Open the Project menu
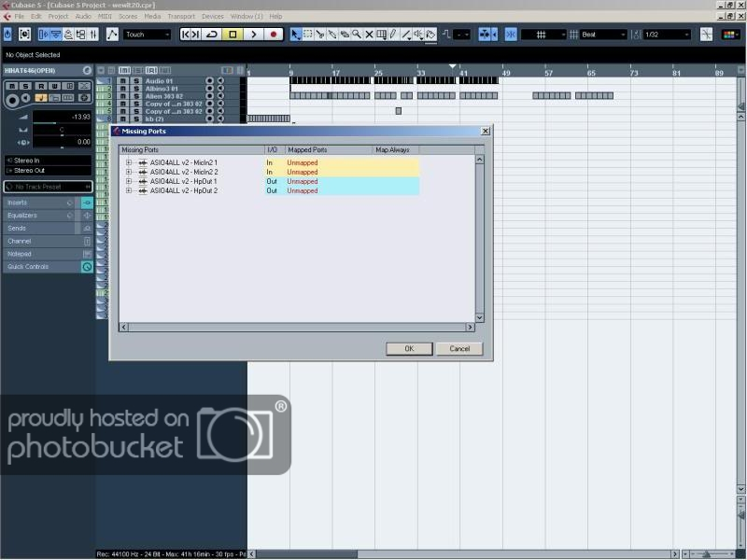The width and height of the screenshot is (747, 560). point(58,16)
